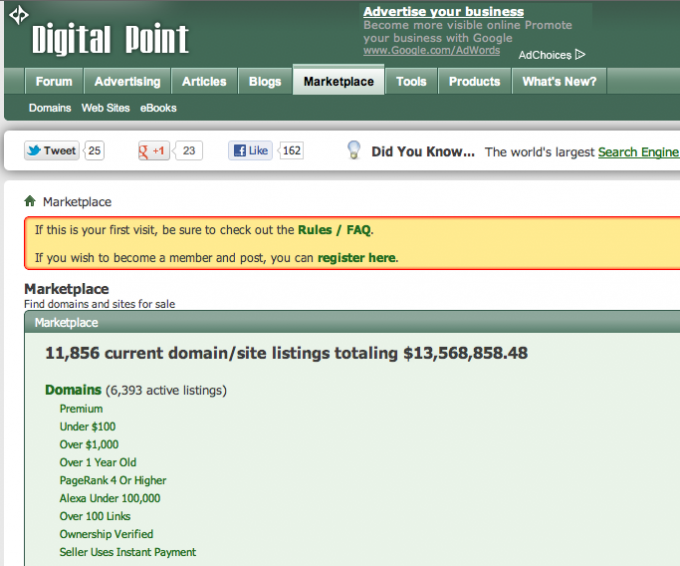
Task: Click the Facebook Like button
Action: tap(250, 150)
